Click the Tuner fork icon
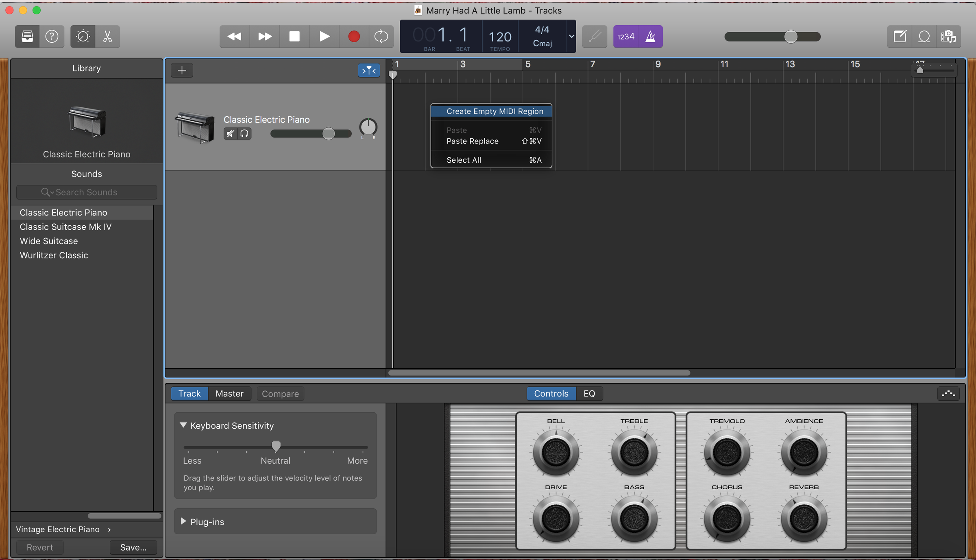976x560 pixels. (595, 37)
